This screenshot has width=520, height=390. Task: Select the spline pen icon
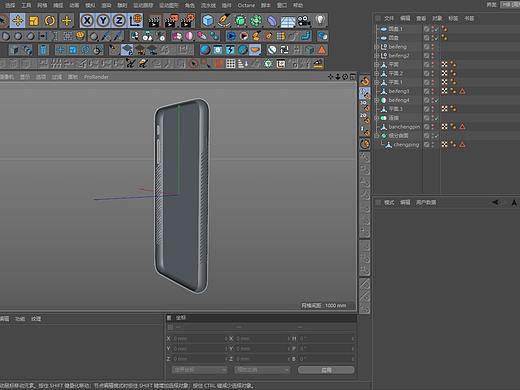pyautogui.click(x=224, y=21)
